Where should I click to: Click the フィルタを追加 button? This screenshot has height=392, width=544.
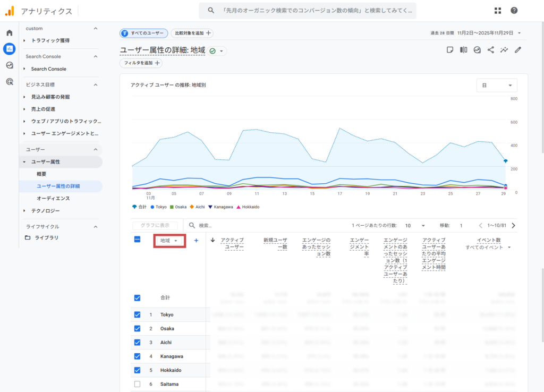pos(141,63)
